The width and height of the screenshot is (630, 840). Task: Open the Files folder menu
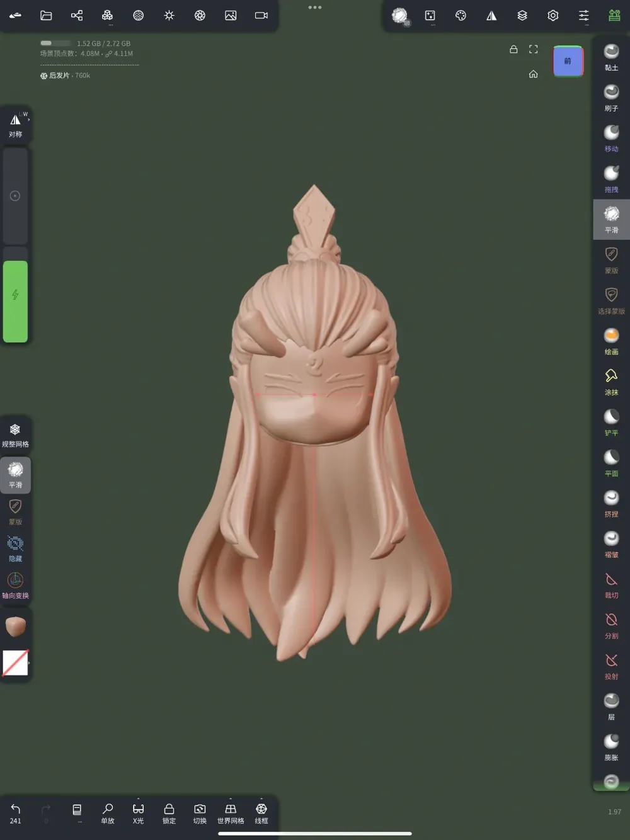point(46,16)
